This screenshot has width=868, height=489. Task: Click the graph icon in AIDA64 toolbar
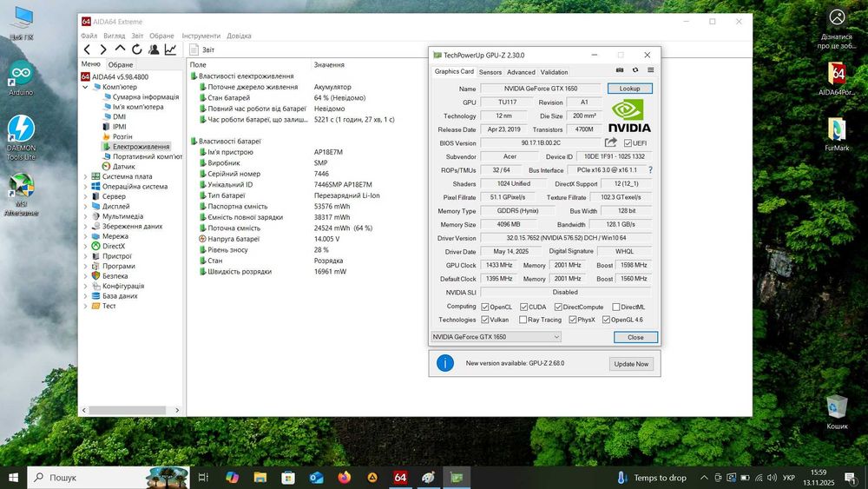(170, 50)
